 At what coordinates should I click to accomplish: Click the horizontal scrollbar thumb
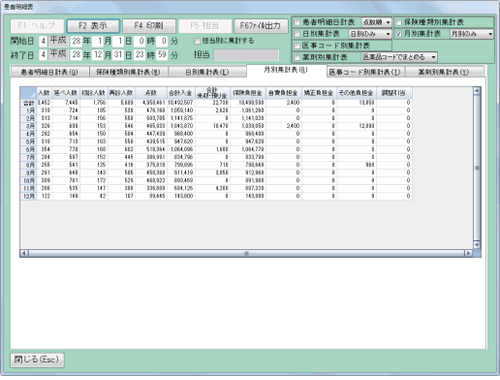click(x=247, y=253)
